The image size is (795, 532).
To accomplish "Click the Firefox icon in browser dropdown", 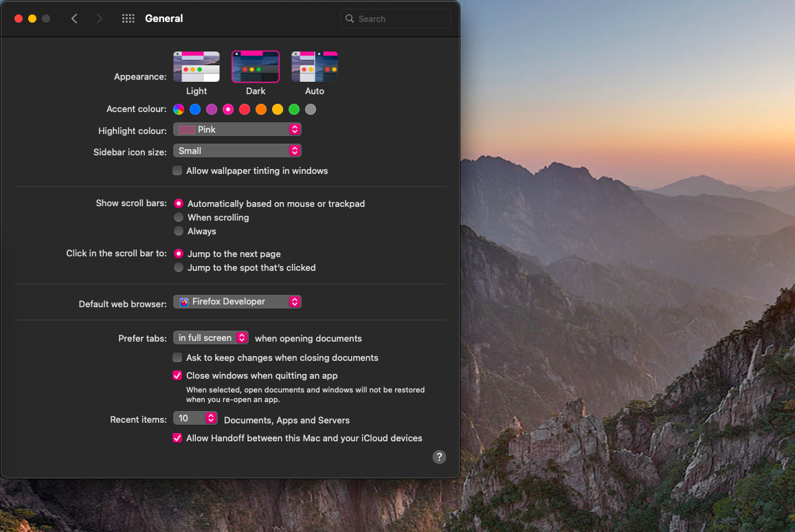I will click(183, 302).
